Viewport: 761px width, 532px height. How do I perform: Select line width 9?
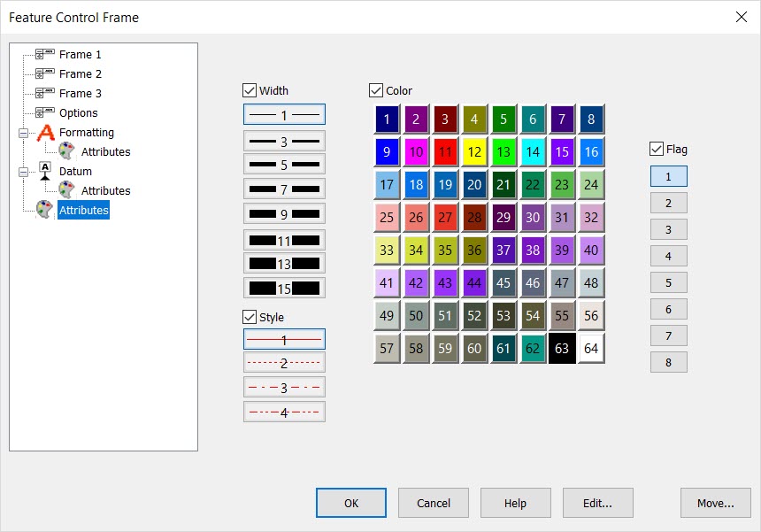tap(284, 213)
